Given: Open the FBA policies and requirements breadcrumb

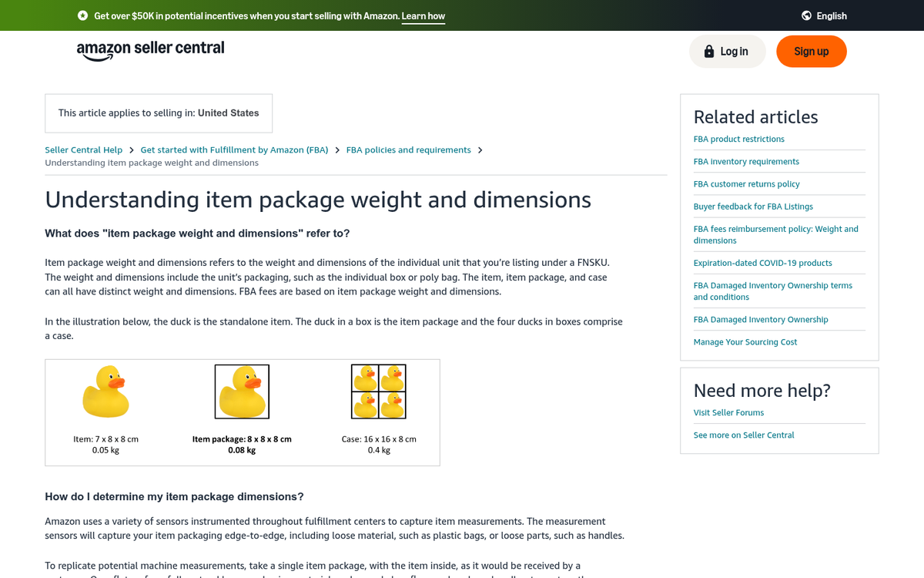Looking at the screenshot, I should [408, 150].
